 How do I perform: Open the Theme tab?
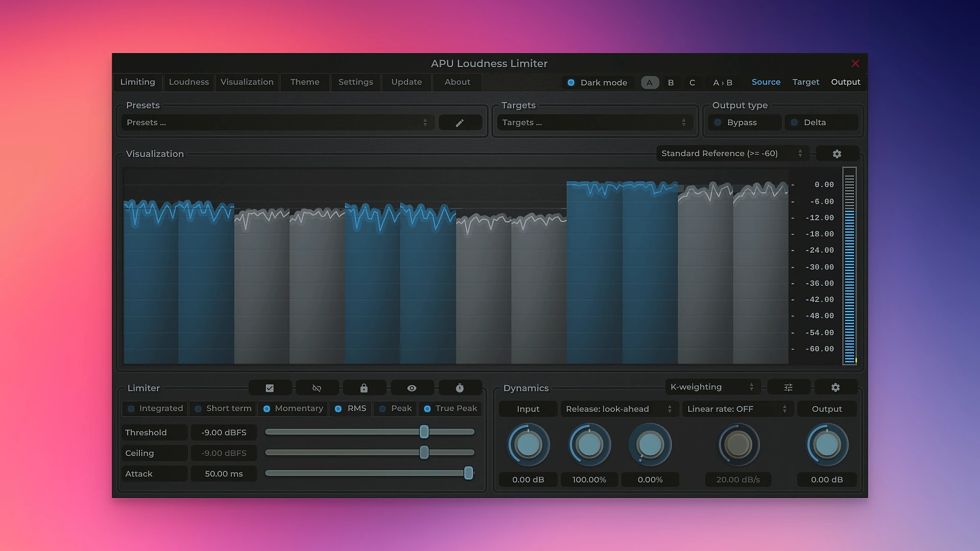pyautogui.click(x=305, y=82)
